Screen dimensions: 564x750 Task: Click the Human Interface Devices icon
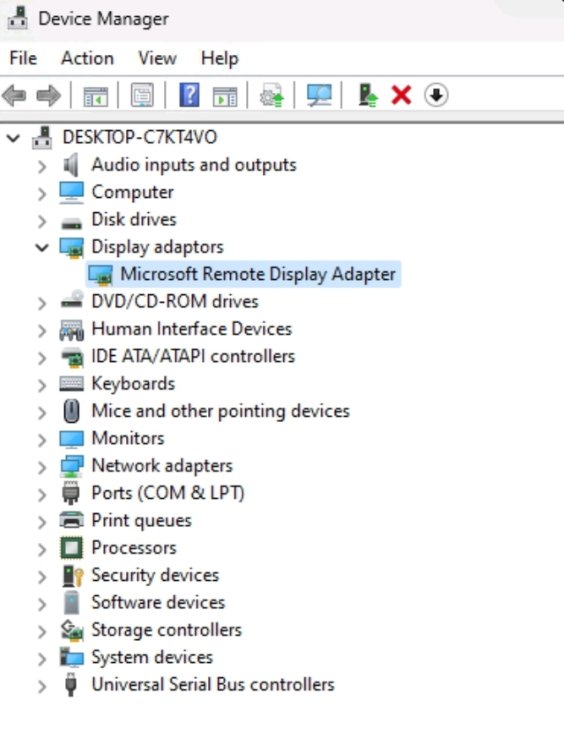(x=72, y=330)
